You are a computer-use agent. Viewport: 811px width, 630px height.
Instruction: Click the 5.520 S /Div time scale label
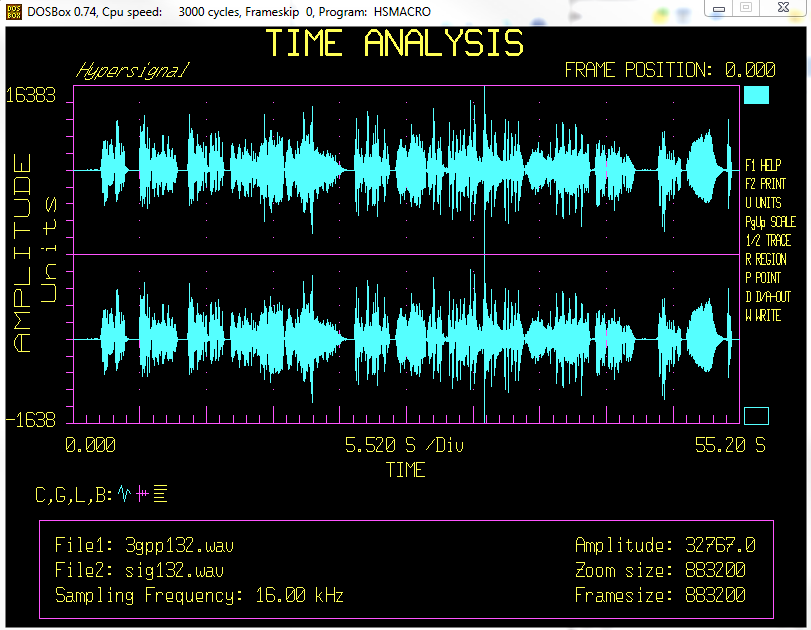[404, 445]
